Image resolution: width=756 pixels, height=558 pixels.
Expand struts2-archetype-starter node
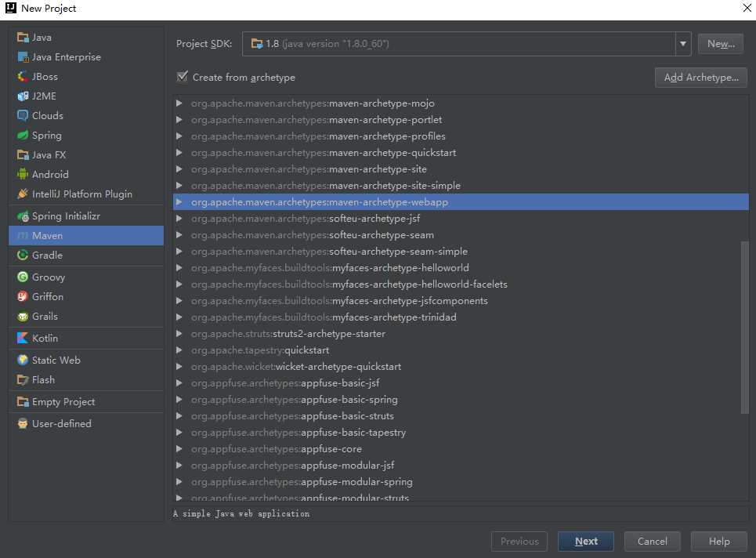[x=179, y=334]
